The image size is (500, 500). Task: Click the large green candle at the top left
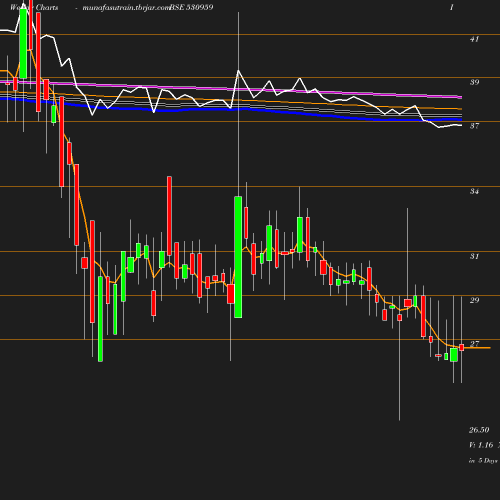(x=23, y=43)
